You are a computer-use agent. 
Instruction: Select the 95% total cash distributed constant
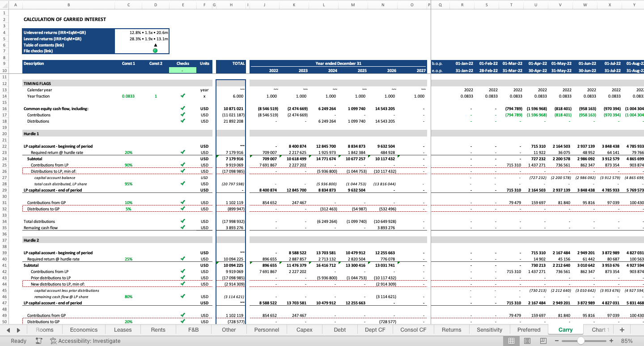pyautogui.click(x=129, y=184)
